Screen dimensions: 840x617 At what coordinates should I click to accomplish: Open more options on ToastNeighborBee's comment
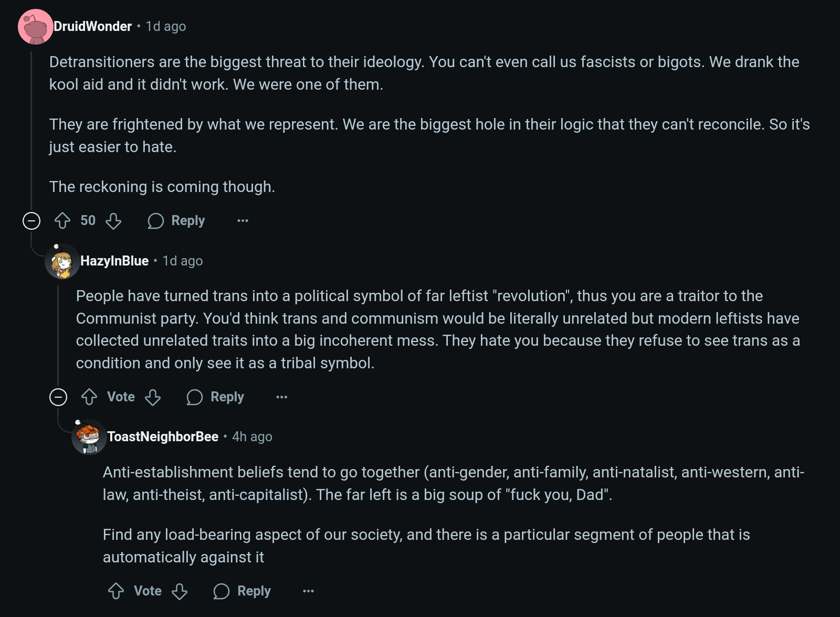(x=309, y=591)
